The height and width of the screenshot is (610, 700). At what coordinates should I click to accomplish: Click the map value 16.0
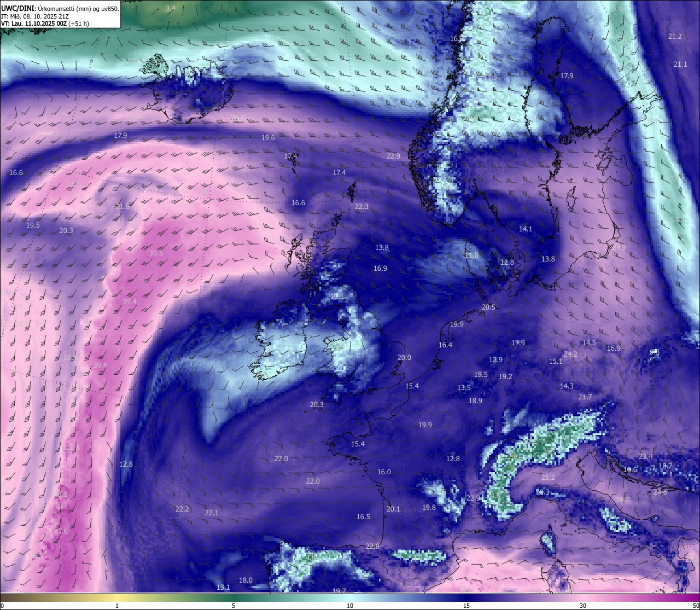coord(384,472)
